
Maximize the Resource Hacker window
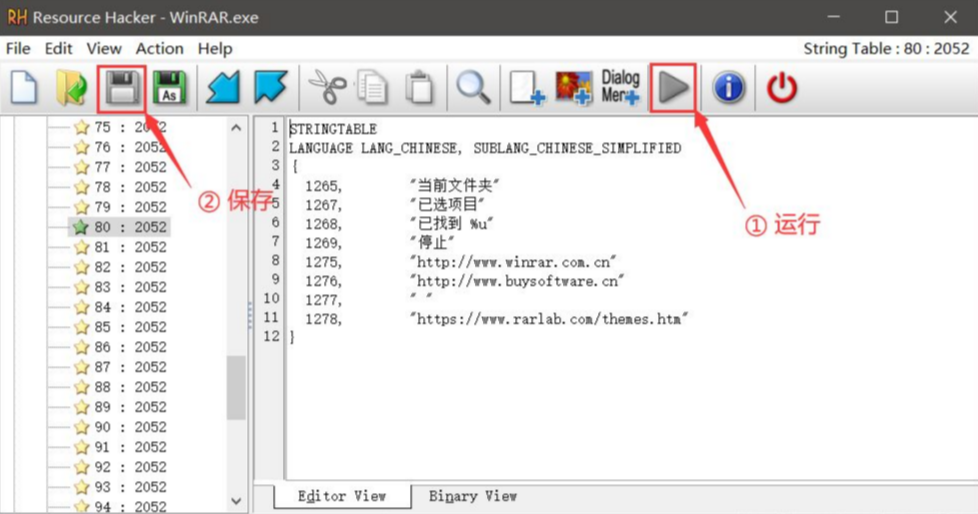click(x=892, y=17)
